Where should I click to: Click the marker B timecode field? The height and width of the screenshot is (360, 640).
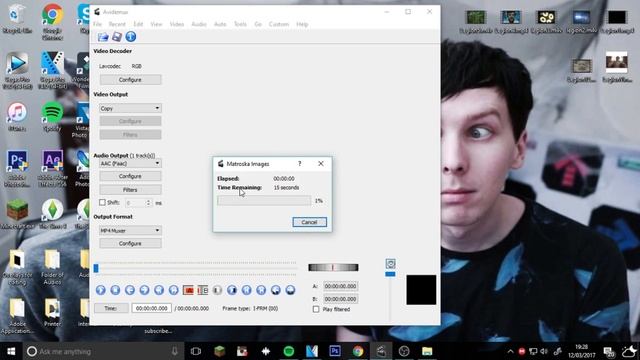(340, 299)
